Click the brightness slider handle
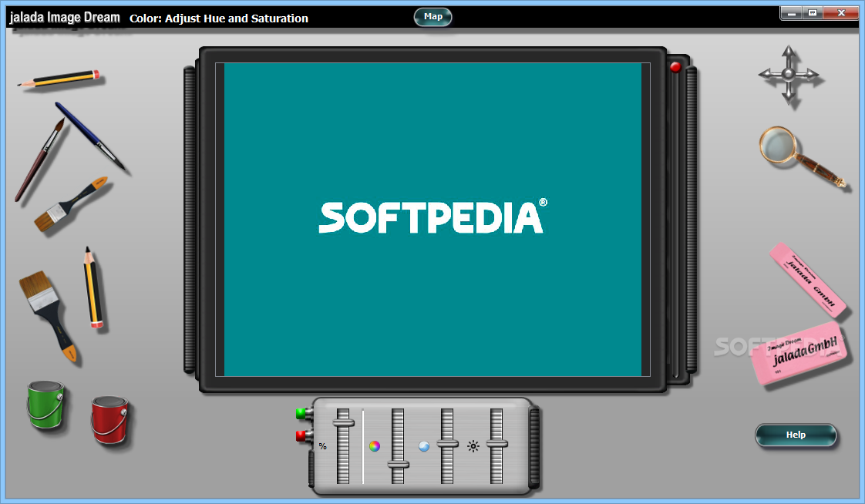The image size is (865, 504). tap(496, 443)
